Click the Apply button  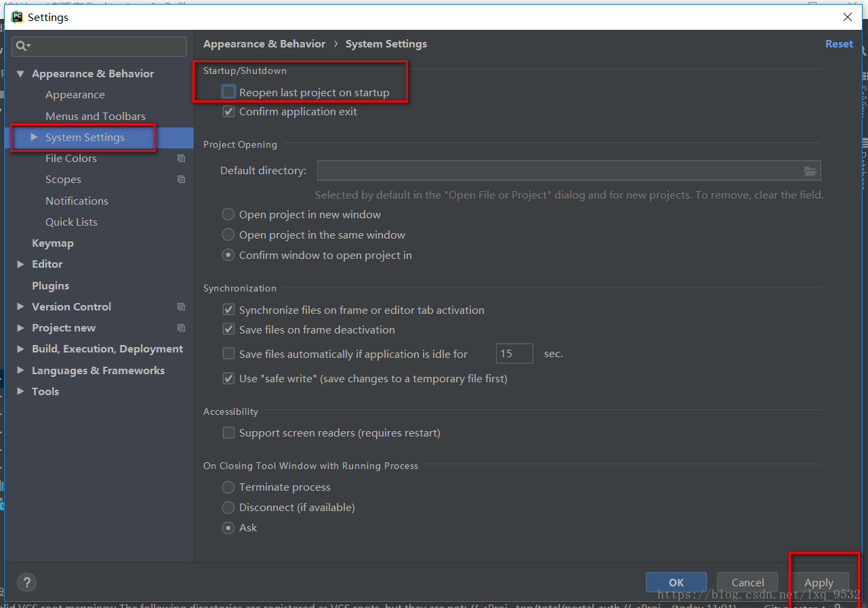coord(819,582)
